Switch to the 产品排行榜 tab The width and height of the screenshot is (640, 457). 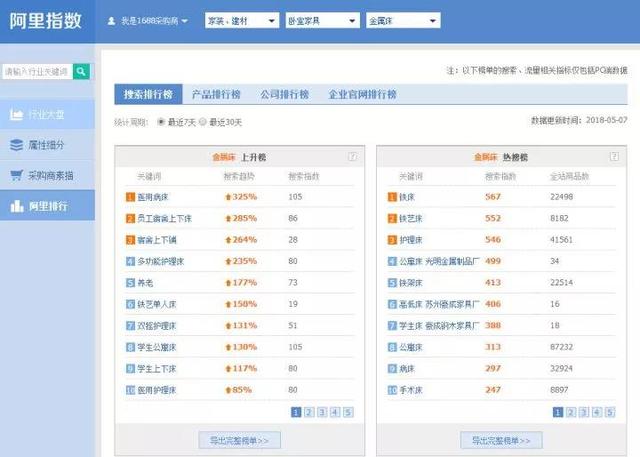[216, 95]
